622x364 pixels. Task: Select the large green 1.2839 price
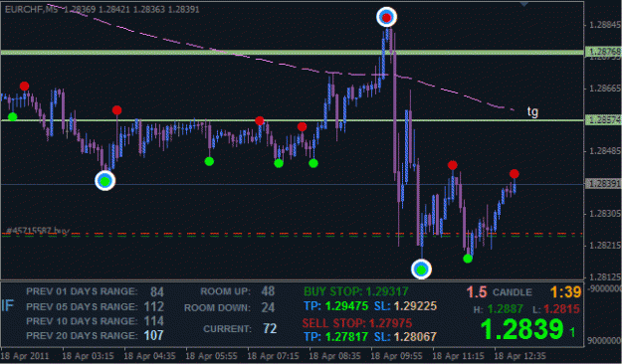[521, 329]
